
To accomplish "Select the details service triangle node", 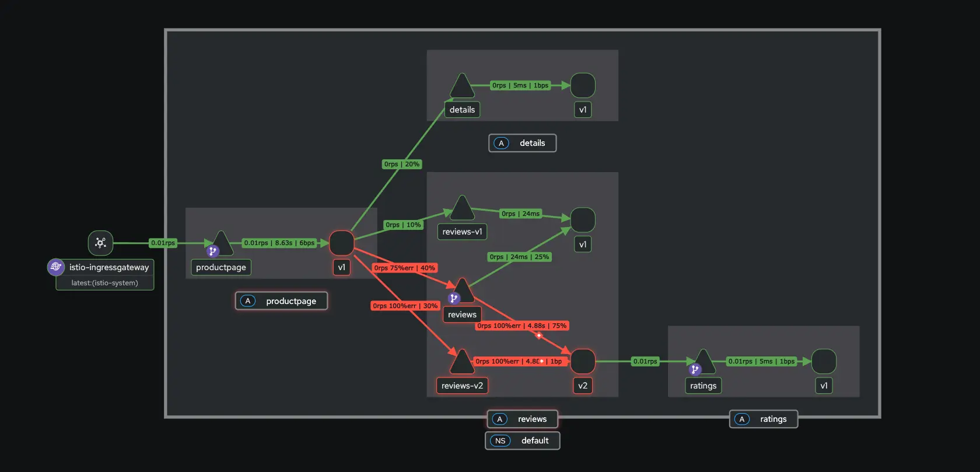I will tap(462, 87).
